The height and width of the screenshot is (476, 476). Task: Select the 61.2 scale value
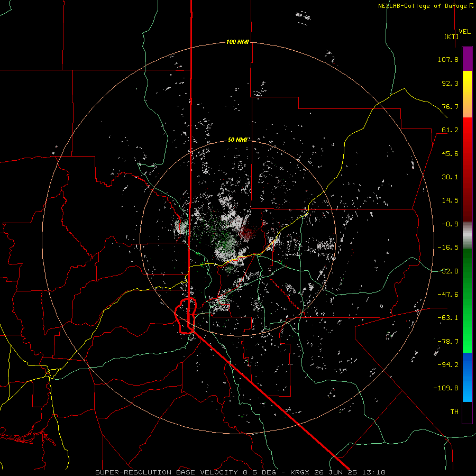450,130
